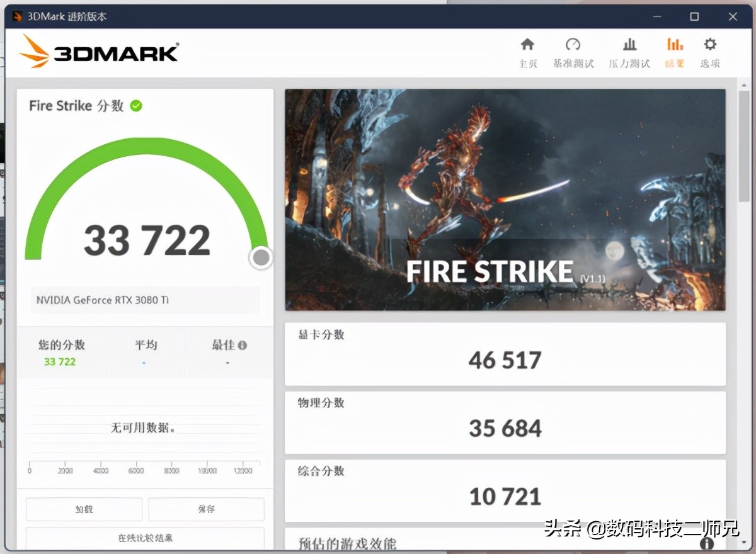This screenshot has height=554, width=756.
Task: Click the NVIDIA GeForce RTX 3080 Ti field
Action: [145, 300]
